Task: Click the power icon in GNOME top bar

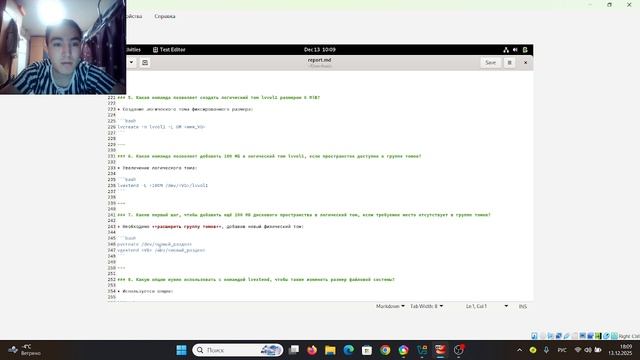Action: point(525,50)
